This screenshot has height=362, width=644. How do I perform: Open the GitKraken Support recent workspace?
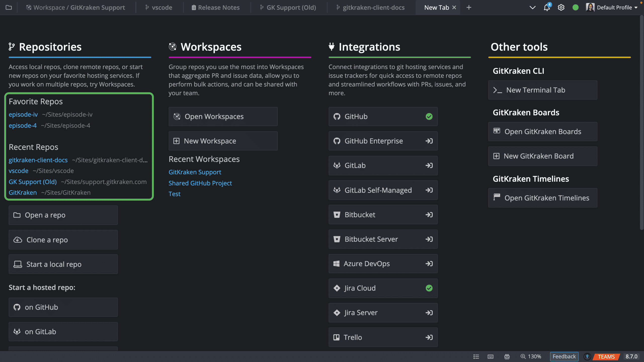(195, 172)
